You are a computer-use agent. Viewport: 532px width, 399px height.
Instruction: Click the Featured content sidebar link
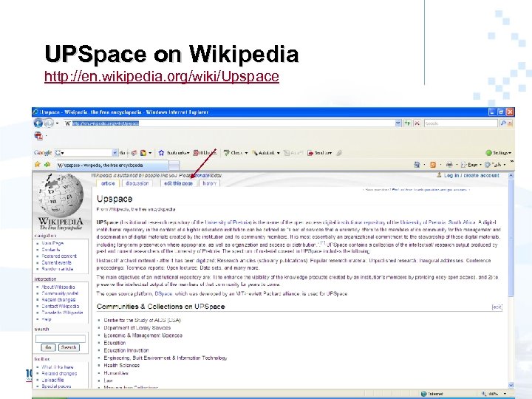[59, 256]
